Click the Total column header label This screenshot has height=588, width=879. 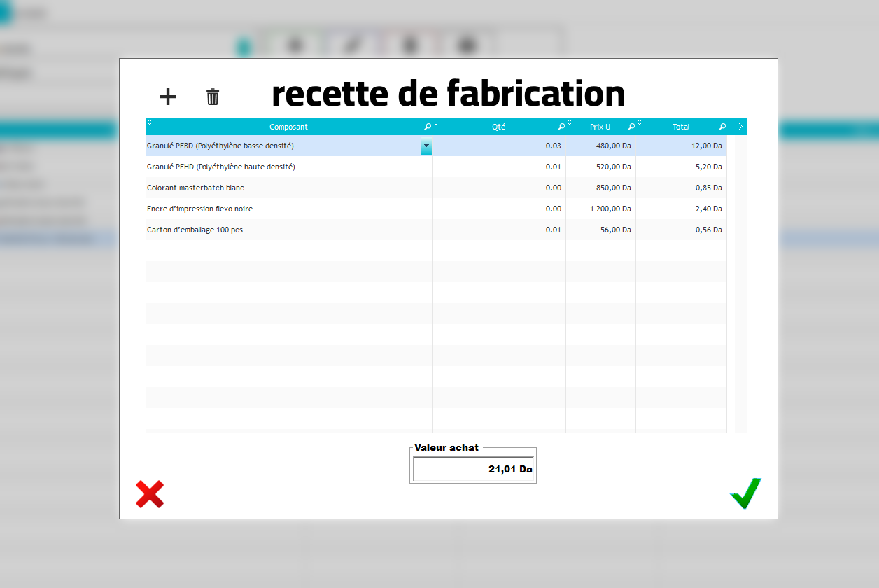(x=680, y=127)
